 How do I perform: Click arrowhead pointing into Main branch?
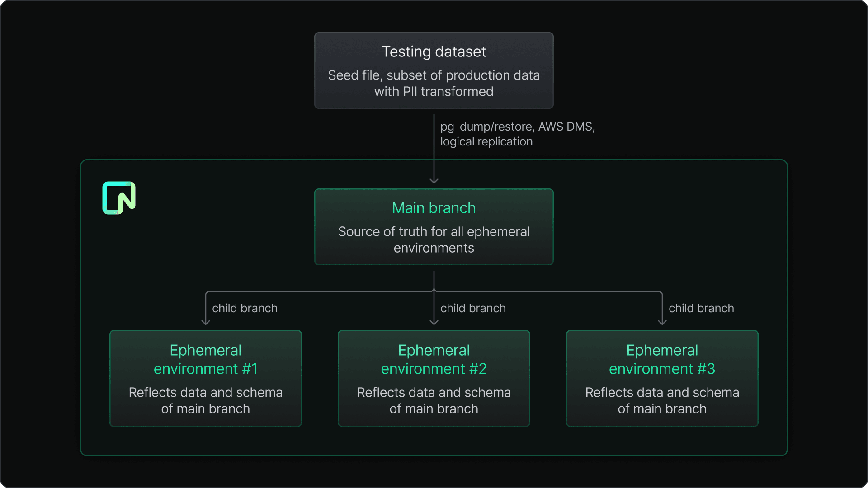(x=434, y=180)
